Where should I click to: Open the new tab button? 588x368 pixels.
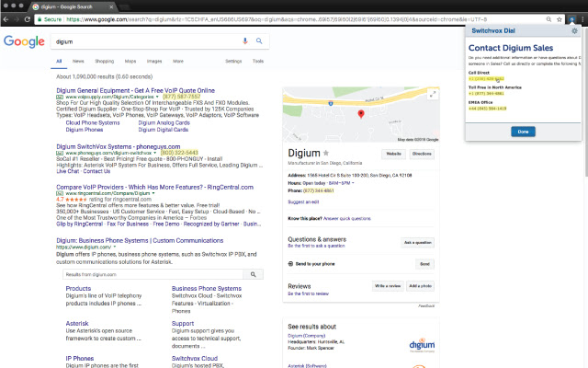click(x=125, y=6)
